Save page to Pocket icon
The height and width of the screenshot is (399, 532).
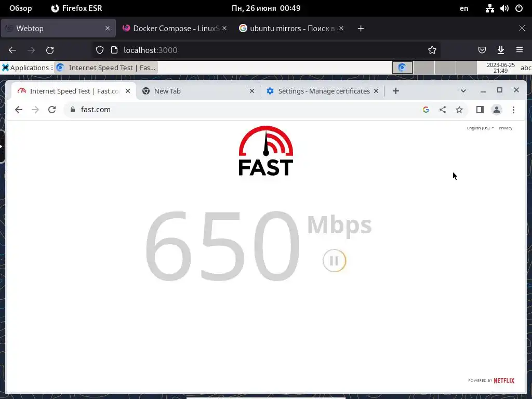coord(482,50)
